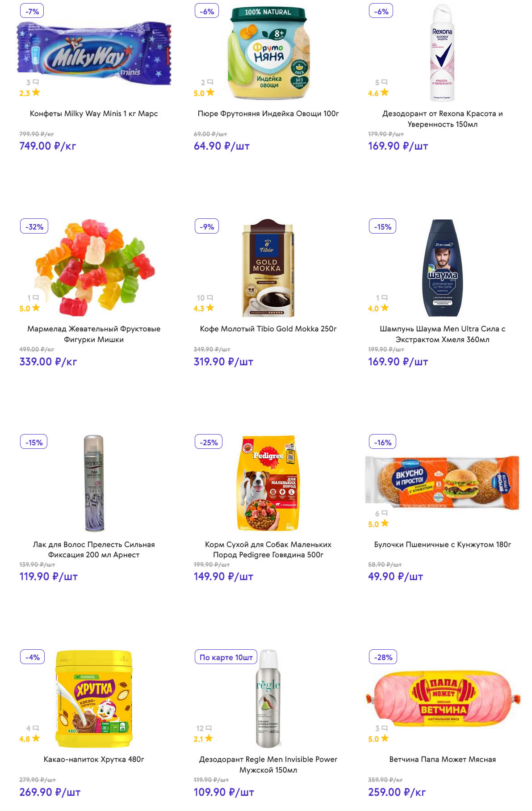This screenshot has width=532, height=811.
Task: Click the 749.00 ₽/кг Milky Way price
Action: 48,146
